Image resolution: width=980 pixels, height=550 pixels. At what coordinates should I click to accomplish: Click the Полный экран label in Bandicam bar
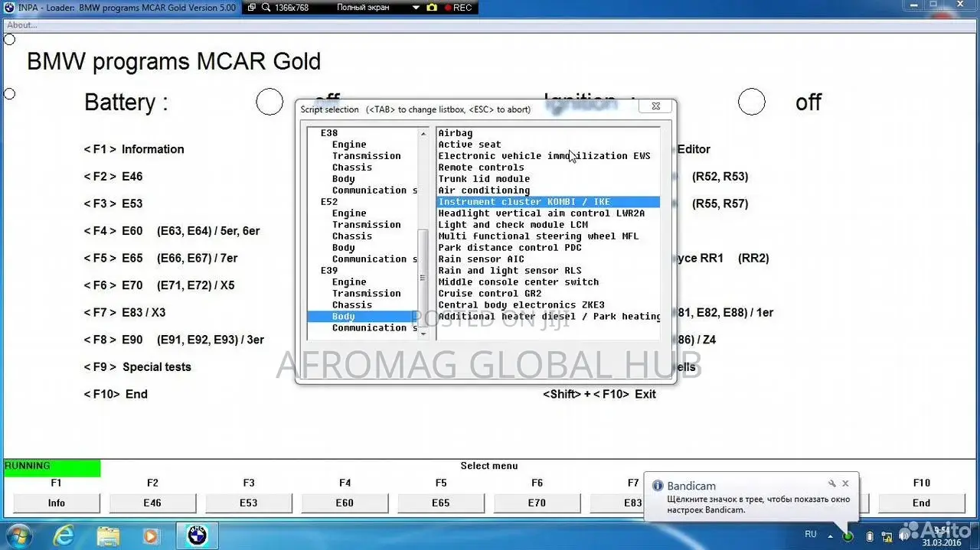[363, 7]
